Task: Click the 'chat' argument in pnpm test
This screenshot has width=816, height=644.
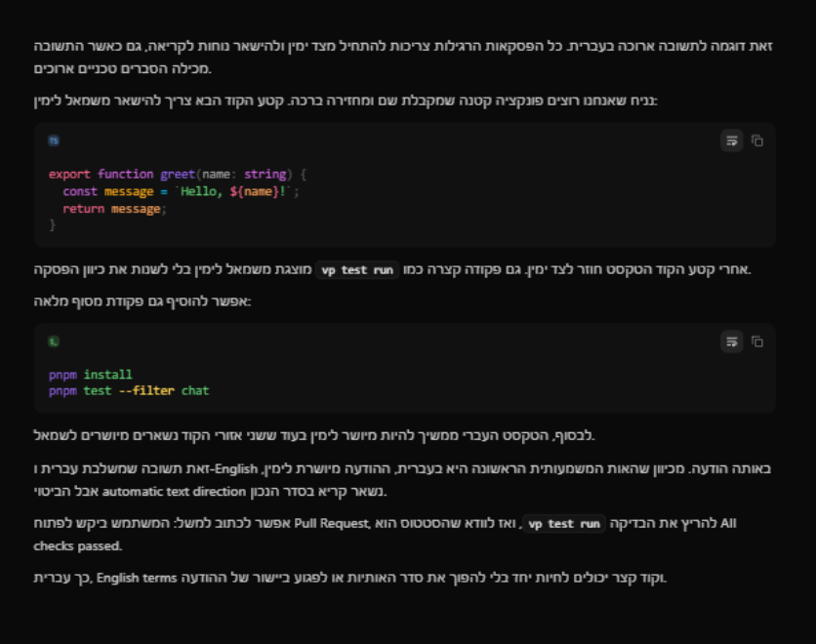Action: click(x=195, y=390)
